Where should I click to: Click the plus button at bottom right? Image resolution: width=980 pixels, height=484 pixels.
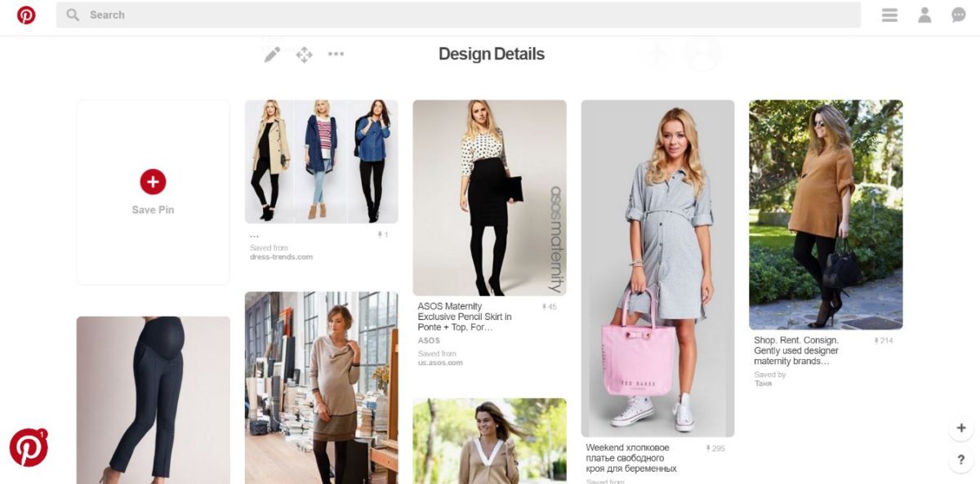click(961, 428)
